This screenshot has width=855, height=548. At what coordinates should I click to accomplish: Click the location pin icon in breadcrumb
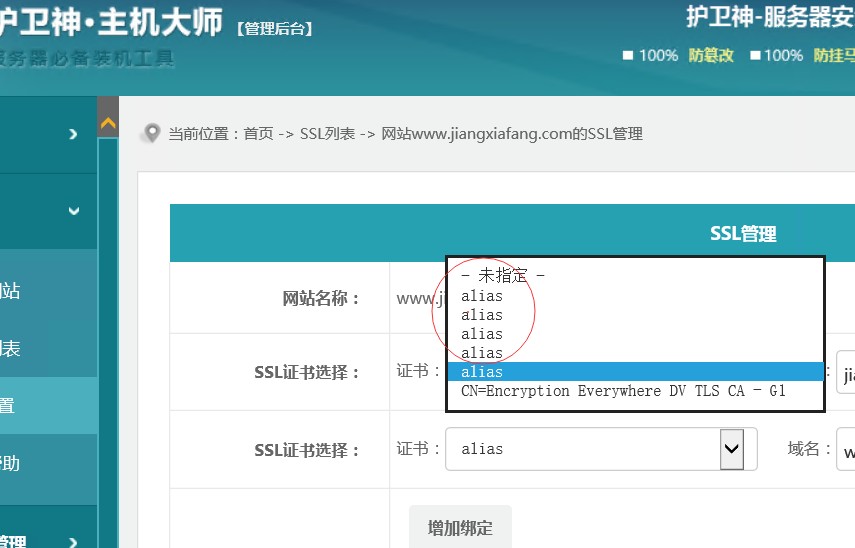tap(151, 133)
